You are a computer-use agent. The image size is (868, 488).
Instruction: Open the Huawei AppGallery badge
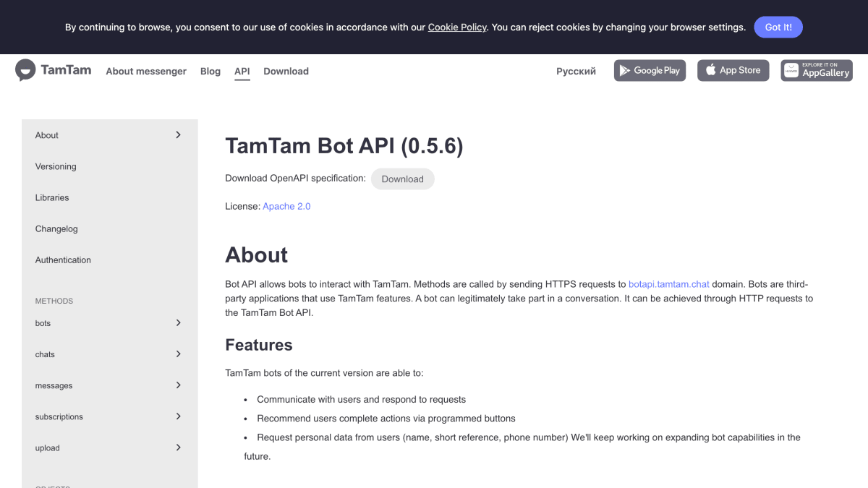tap(817, 70)
